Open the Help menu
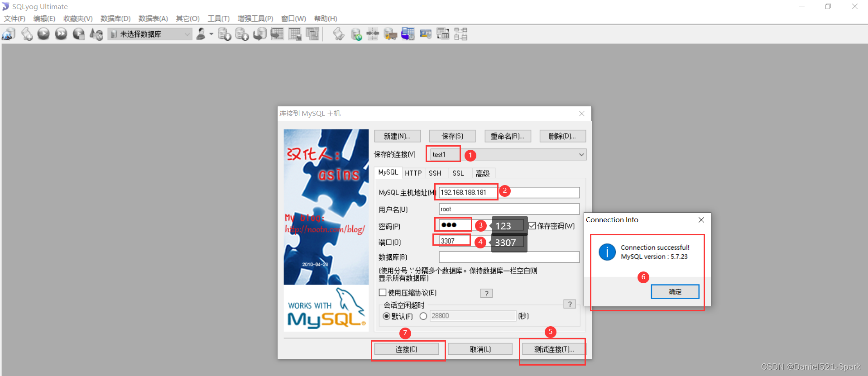This screenshot has height=376, width=868. (x=326, y=19)
